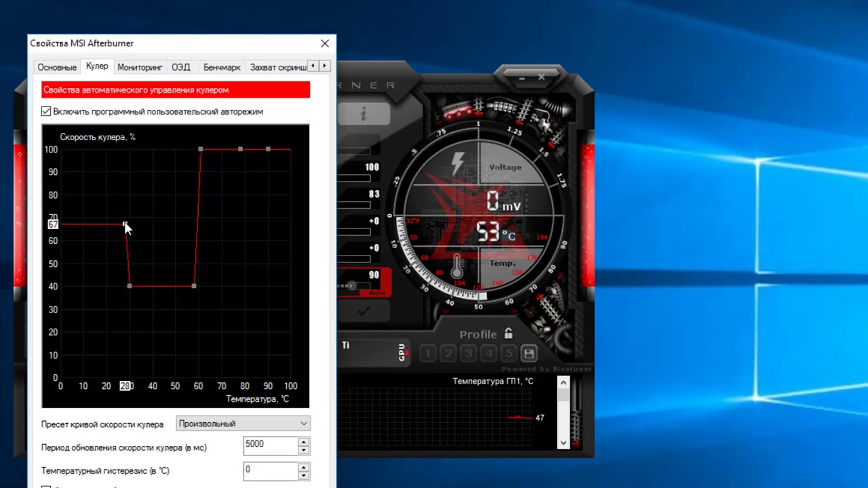Select profile slot 4
The height and width of the screenshot is (488, 868).
[x=489, y=353]
